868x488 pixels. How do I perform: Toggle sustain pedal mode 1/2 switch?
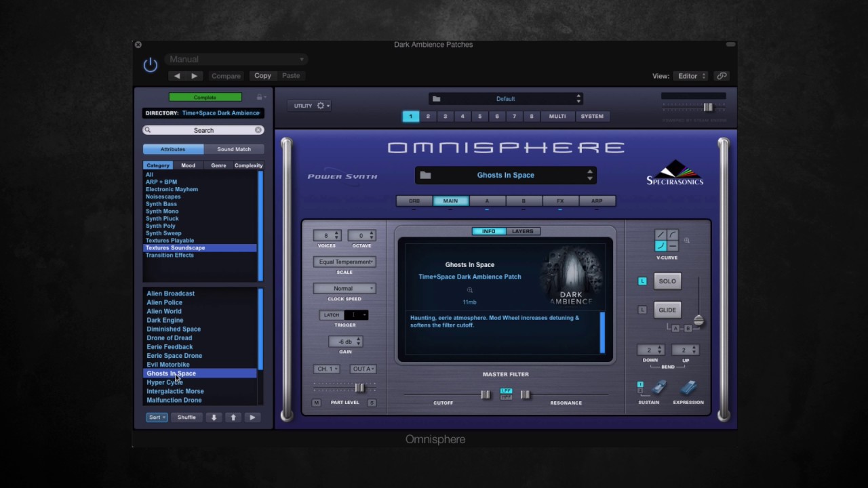click(639, 388)
